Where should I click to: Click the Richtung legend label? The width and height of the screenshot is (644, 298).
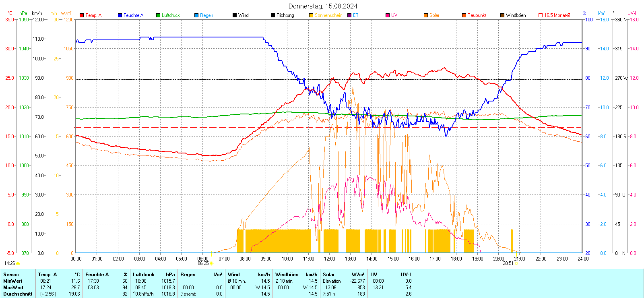tap(285, 15)
